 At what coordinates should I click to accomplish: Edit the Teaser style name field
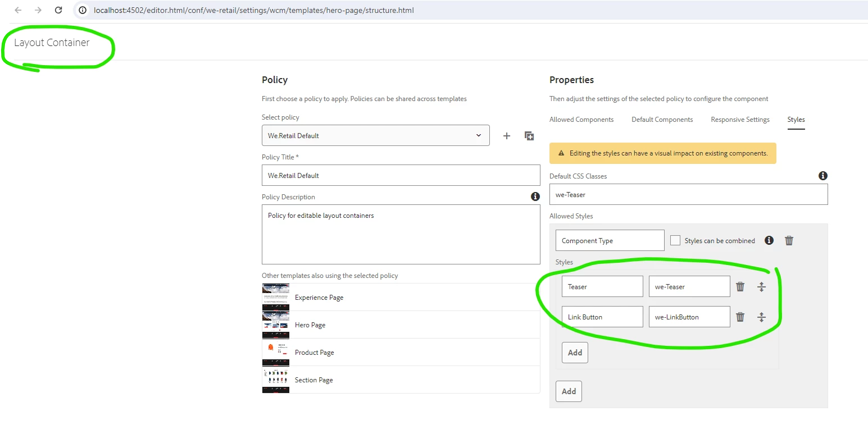coord(602,286)
